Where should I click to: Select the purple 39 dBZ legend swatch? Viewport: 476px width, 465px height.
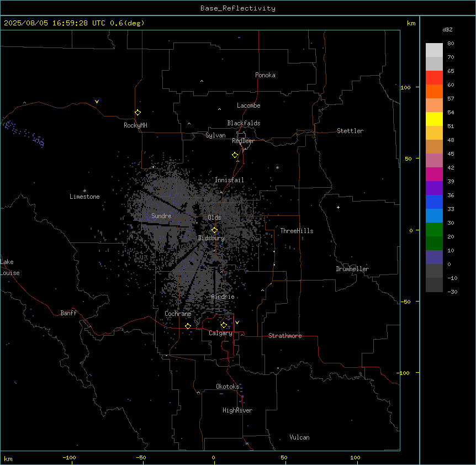434,188
